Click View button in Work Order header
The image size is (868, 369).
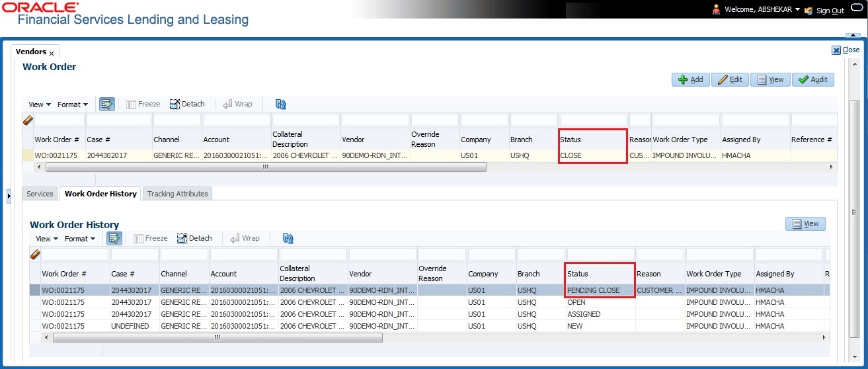770,79
